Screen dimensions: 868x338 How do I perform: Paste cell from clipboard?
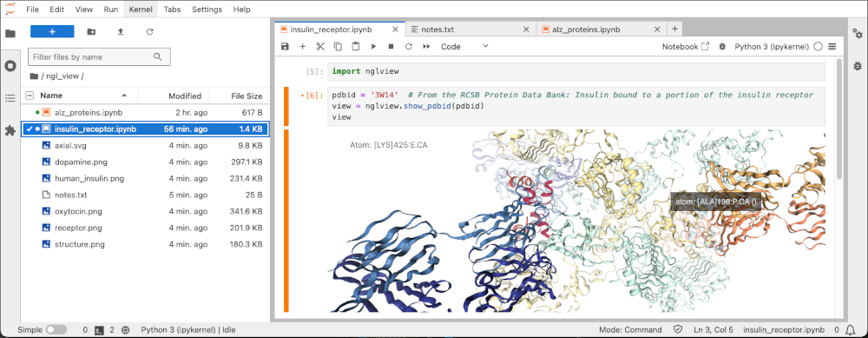click(x=355, y=47)
